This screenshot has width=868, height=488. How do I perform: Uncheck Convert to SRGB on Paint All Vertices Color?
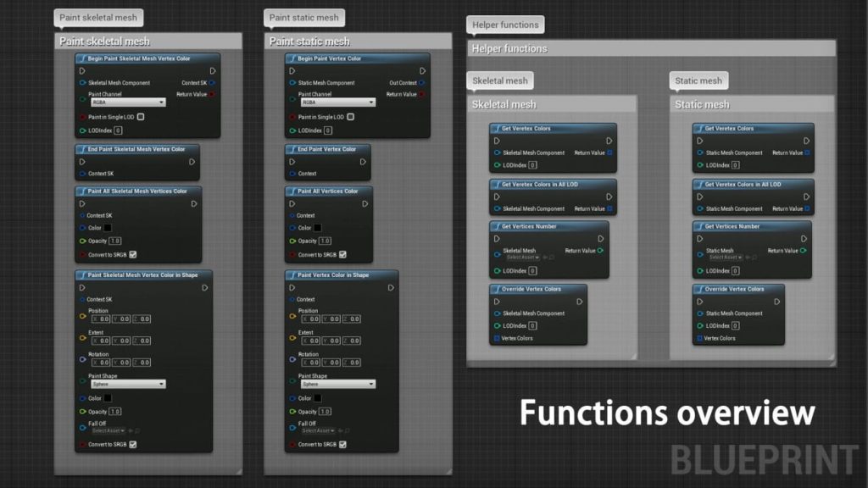point(342,254)
